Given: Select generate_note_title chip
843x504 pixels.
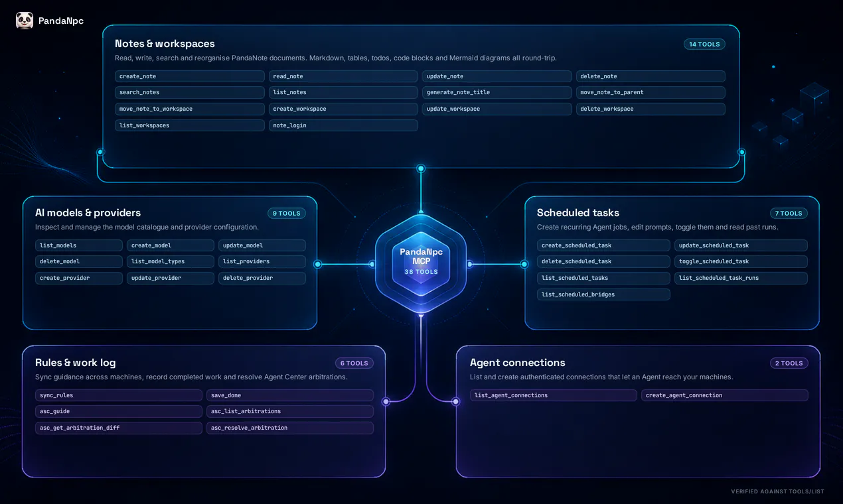Looking at the screenshot, I should click(497, 93).
